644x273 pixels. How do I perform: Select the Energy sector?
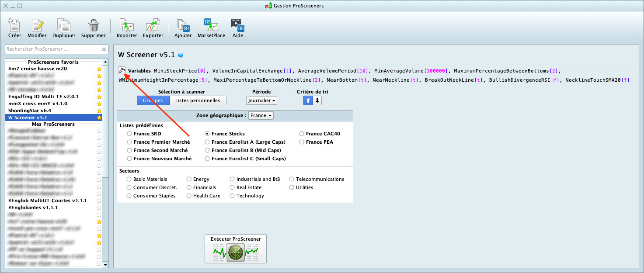189,179
